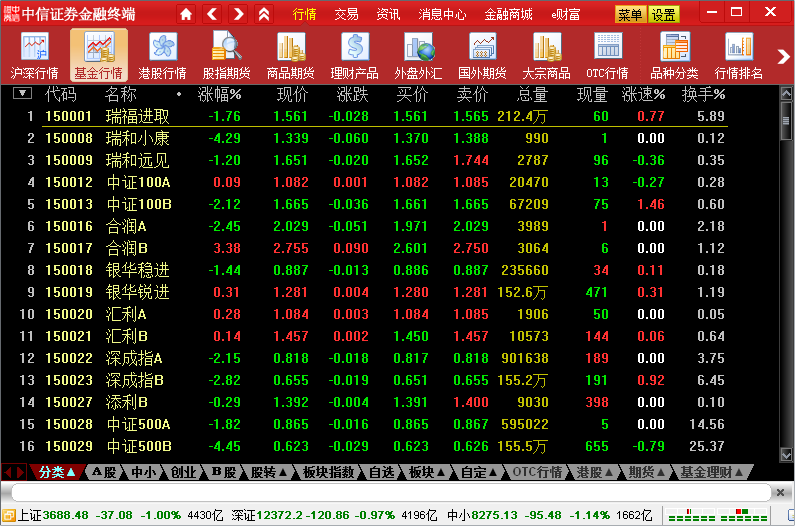The width and height of the screenshot is (795, 526).
Task: Switch to the 自选 tab
Action: tap(381, 473)
